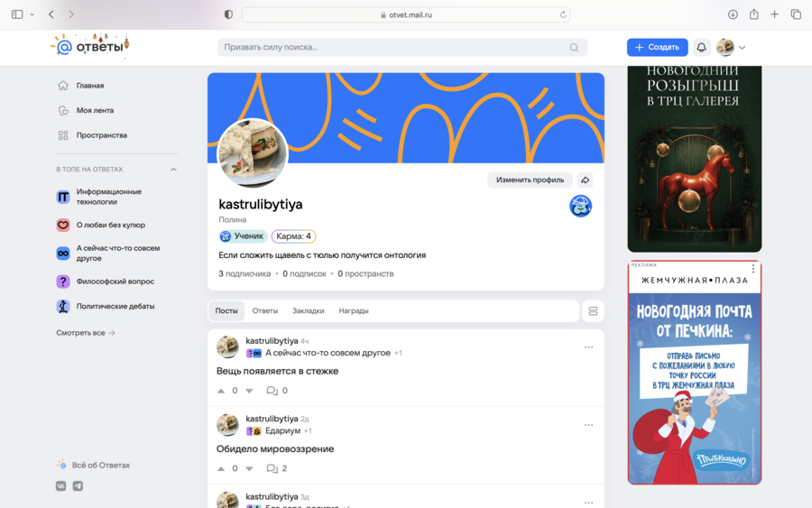Open options for 'Обидело мировоззрение' post
Screen dimensions: 812x508
tap(588, 425)
